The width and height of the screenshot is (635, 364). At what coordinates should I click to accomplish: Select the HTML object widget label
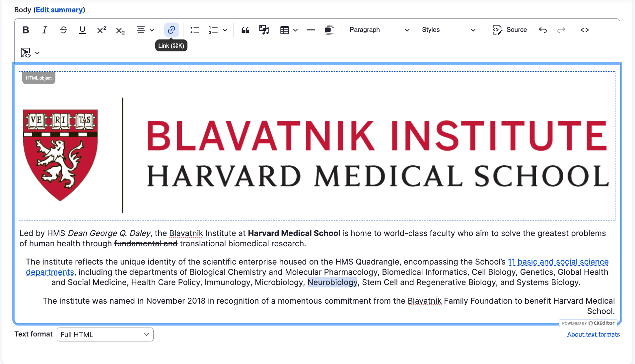pyautogui.click(x=39, y=78)
